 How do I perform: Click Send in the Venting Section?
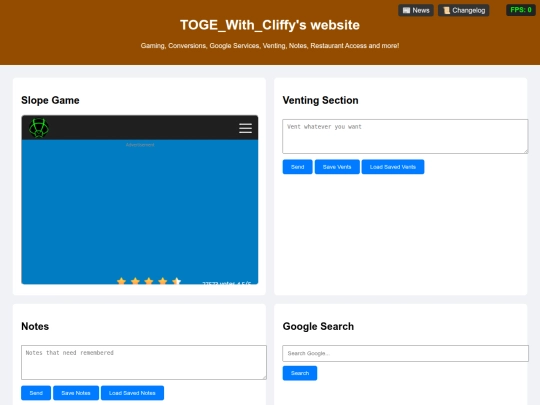298,167
